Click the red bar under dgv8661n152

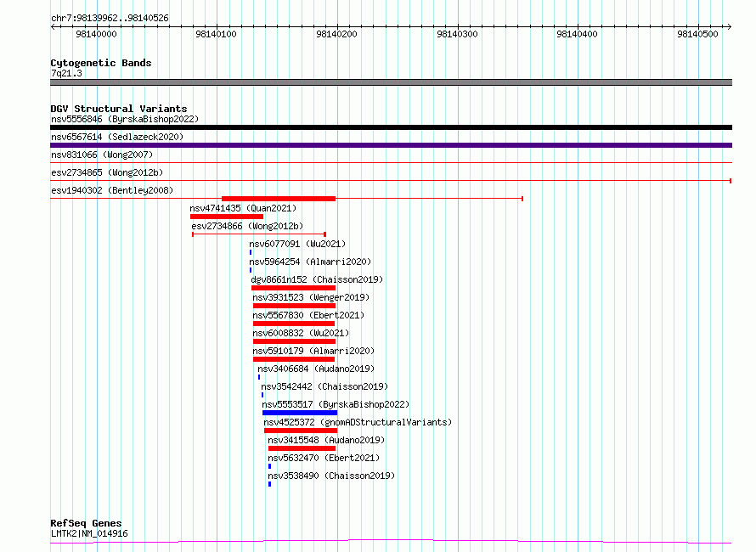293,288
